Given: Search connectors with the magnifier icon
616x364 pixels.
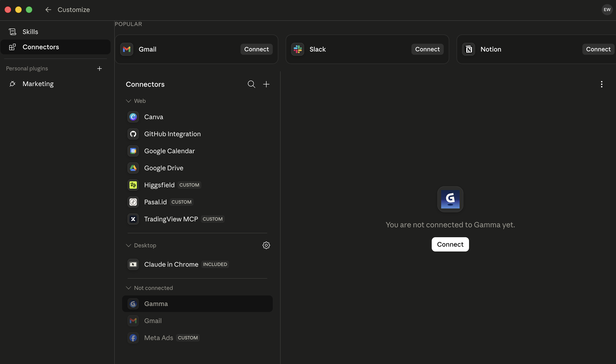Looking at the screenshot, I should click(251, 84).
